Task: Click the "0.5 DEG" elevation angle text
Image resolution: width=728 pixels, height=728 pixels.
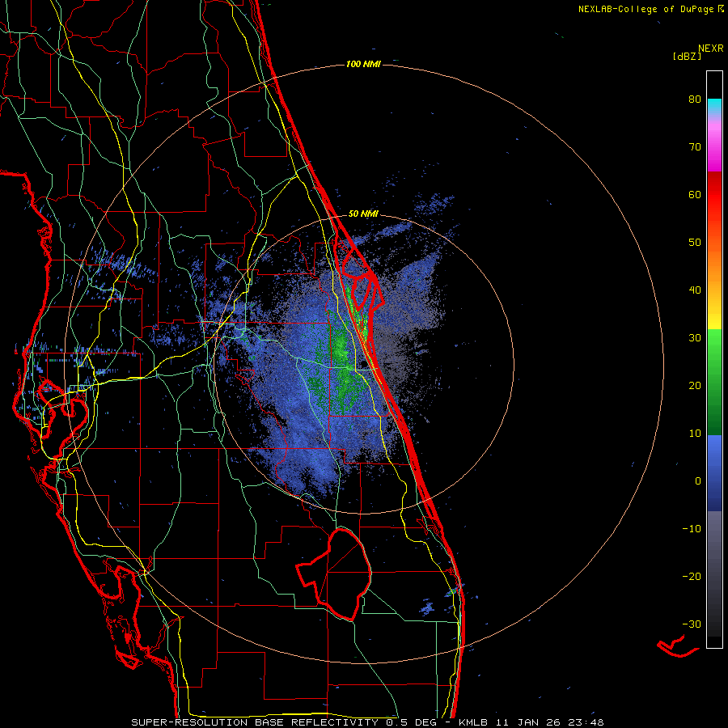Action: pos(412,722)
